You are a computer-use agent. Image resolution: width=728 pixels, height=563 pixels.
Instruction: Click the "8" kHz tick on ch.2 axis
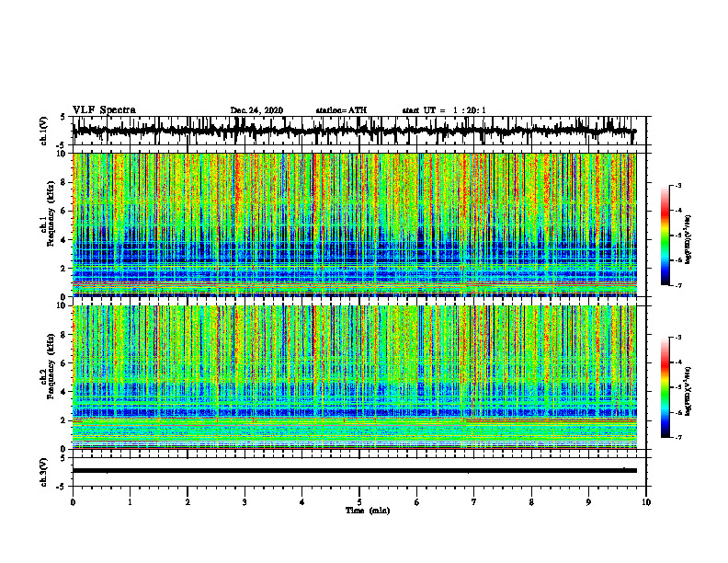63,335
